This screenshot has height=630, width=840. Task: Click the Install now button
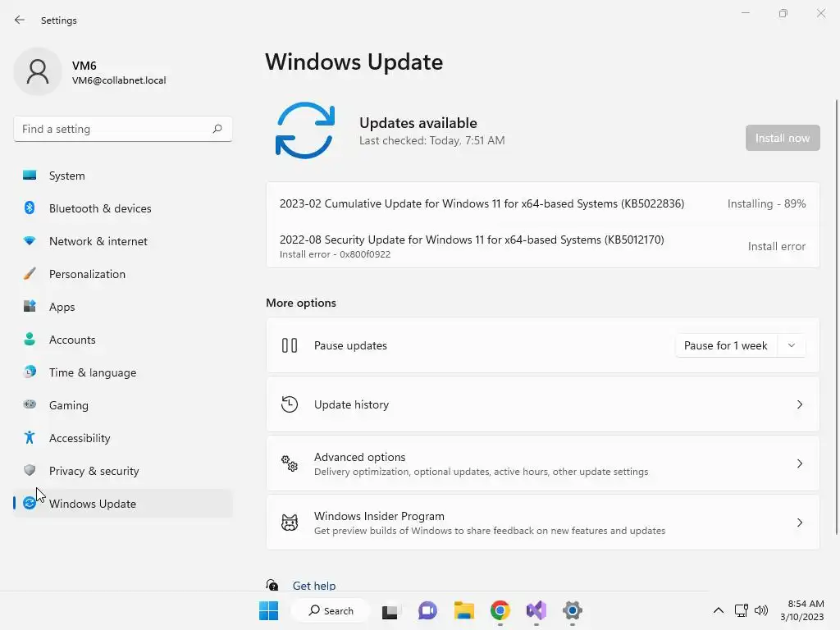pyautogui.click(x=782, y=138)
